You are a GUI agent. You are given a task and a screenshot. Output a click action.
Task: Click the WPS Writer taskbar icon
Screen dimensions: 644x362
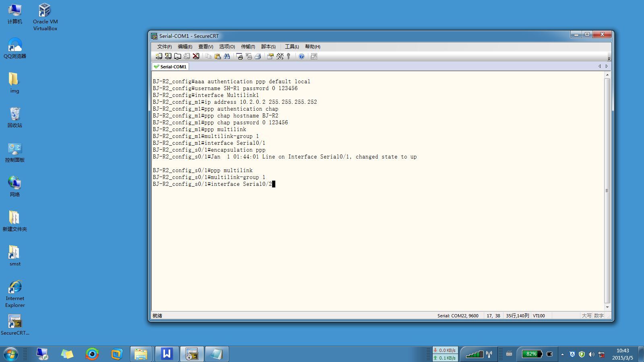click(x=167, y=354)
